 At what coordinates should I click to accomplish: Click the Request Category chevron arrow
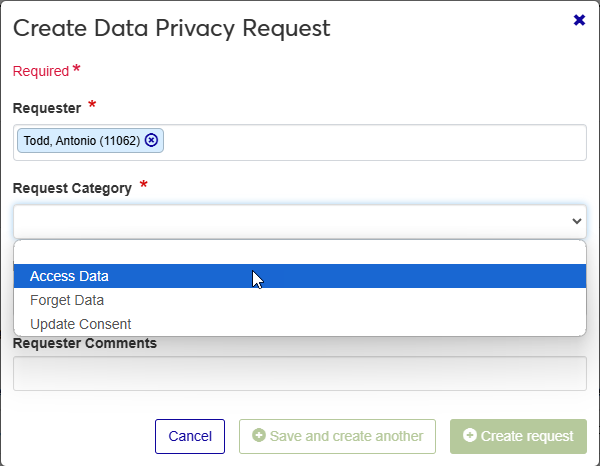pyautogui.click(x=576, y=221)
